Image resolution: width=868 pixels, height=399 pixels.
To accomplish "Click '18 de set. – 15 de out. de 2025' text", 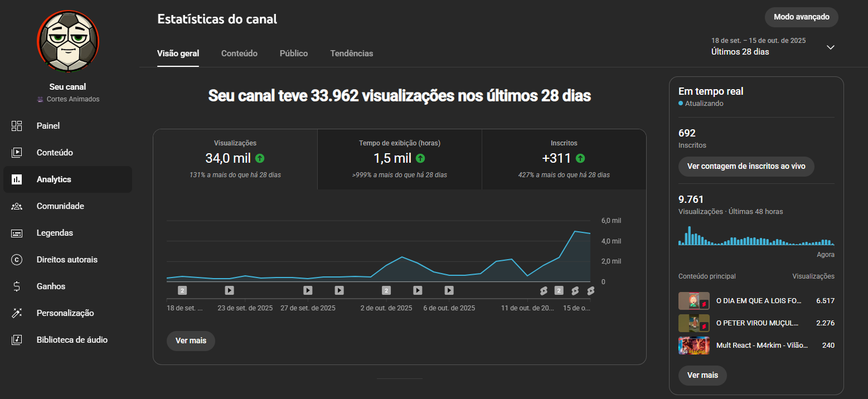I will 758,41.
